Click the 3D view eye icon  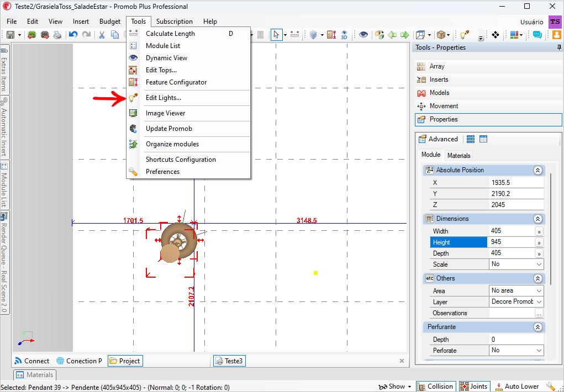[344, 35]
